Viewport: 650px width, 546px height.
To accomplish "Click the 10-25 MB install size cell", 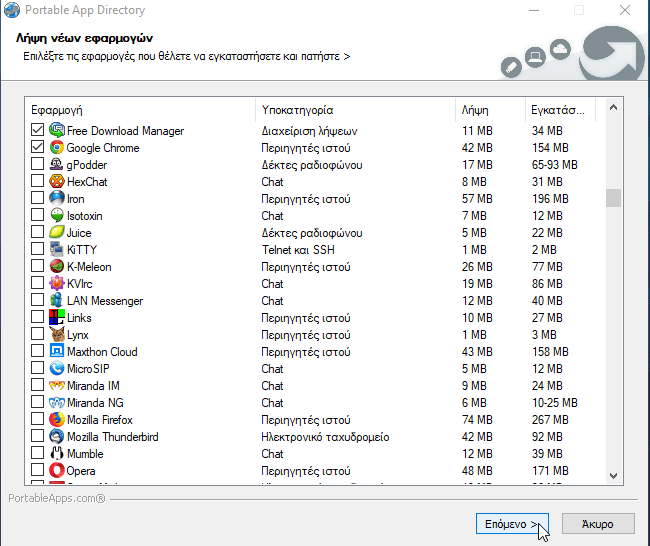I will point(555,403).
